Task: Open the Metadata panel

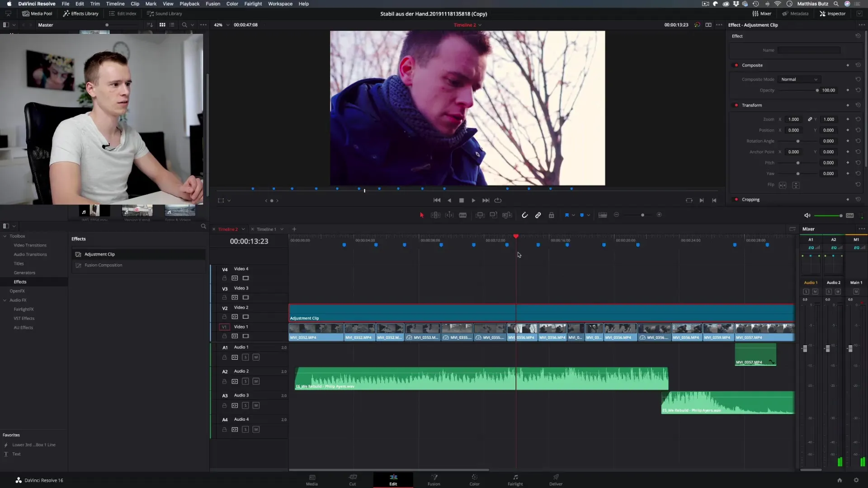Action: click(795, 14)
